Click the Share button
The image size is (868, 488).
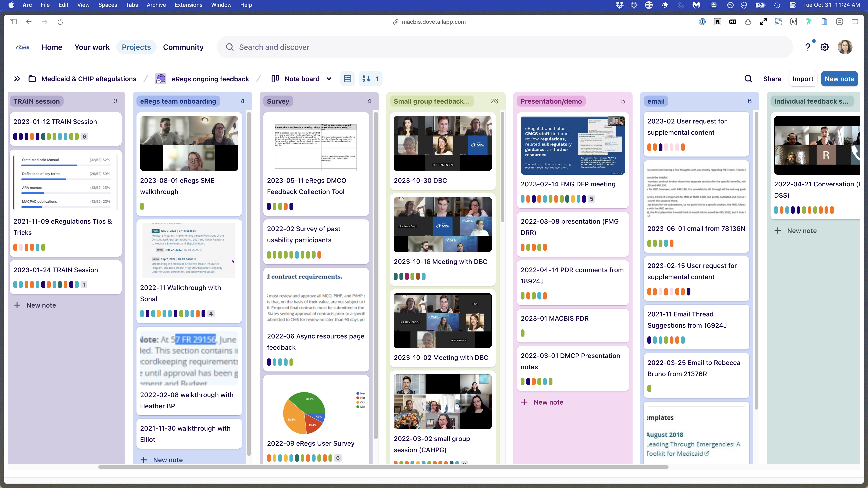pos(772,79)
